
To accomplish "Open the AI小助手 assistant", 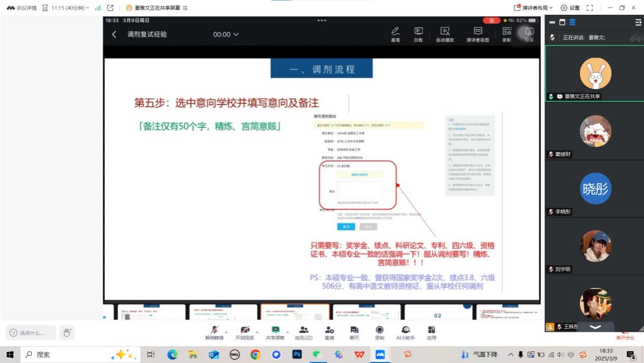I will (x=405, y=332).
